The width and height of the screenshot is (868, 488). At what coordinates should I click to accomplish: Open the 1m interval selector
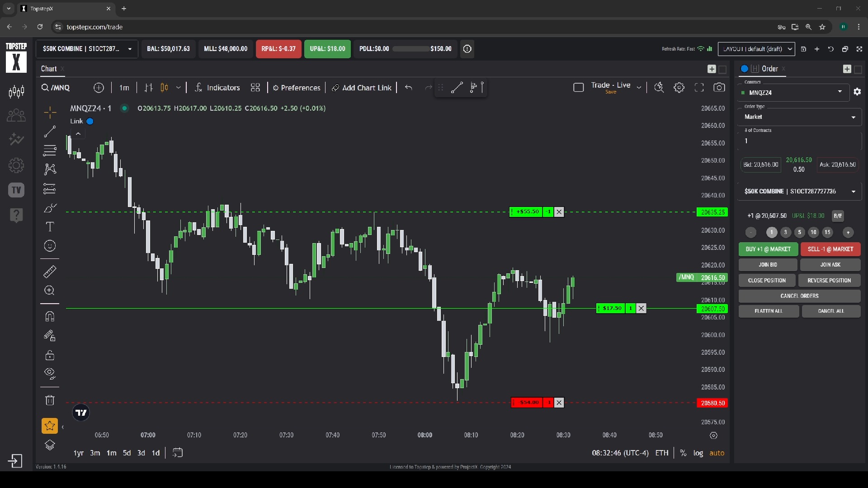(x=124, y=88)
